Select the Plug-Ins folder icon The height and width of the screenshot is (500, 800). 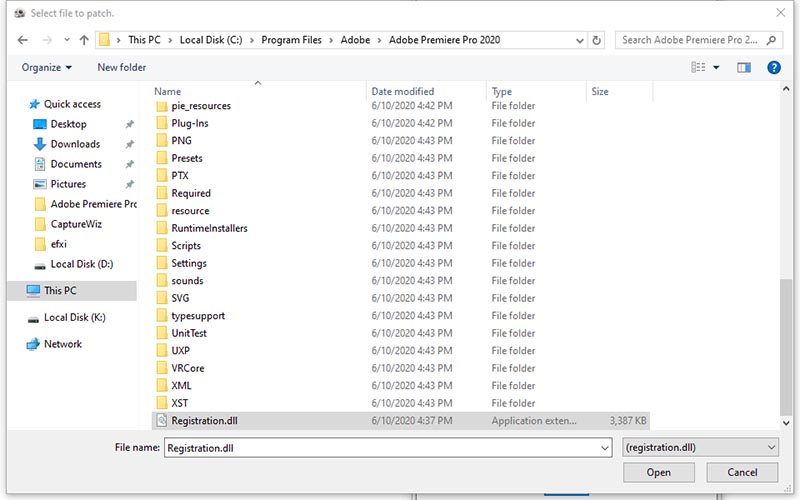162,123
